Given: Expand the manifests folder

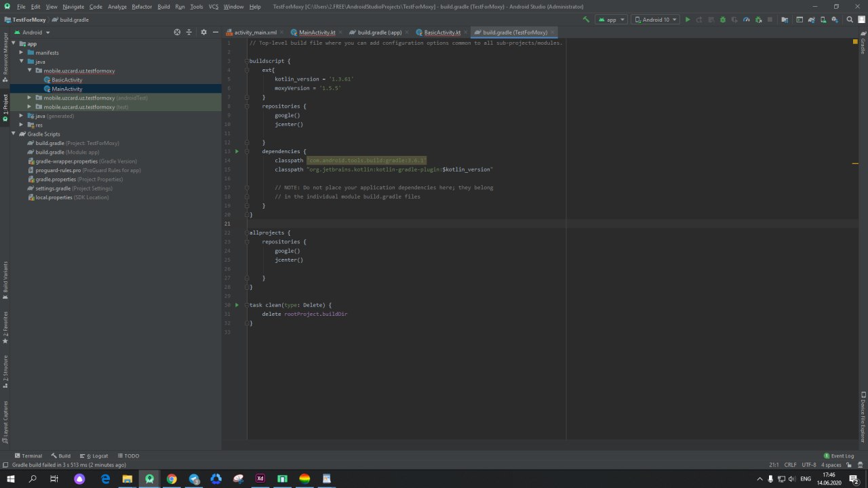Looking at the screenshot, I should [22, 52].
